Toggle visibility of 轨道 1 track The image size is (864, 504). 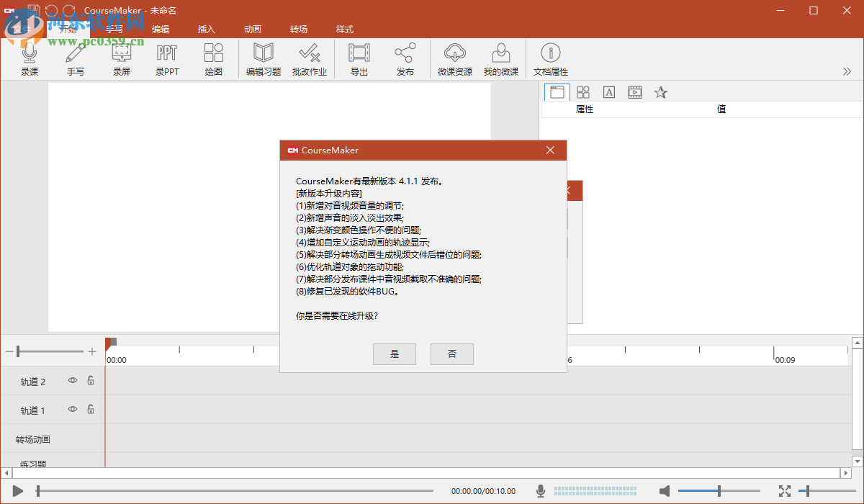coord(72,409)
